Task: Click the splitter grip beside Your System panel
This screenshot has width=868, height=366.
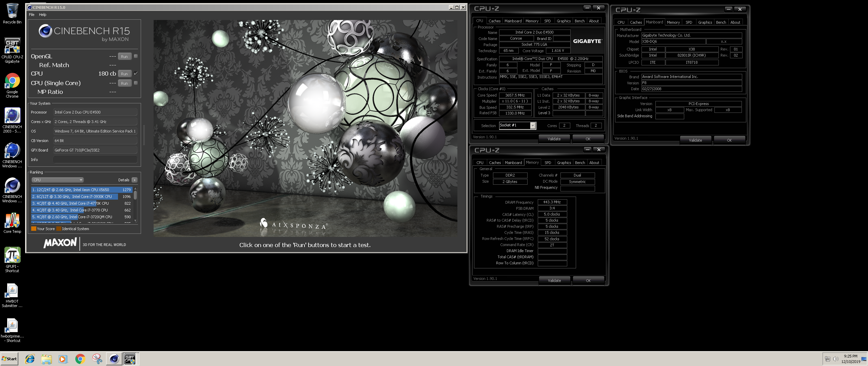Action: pyautogui.click(x=144, y=135)
